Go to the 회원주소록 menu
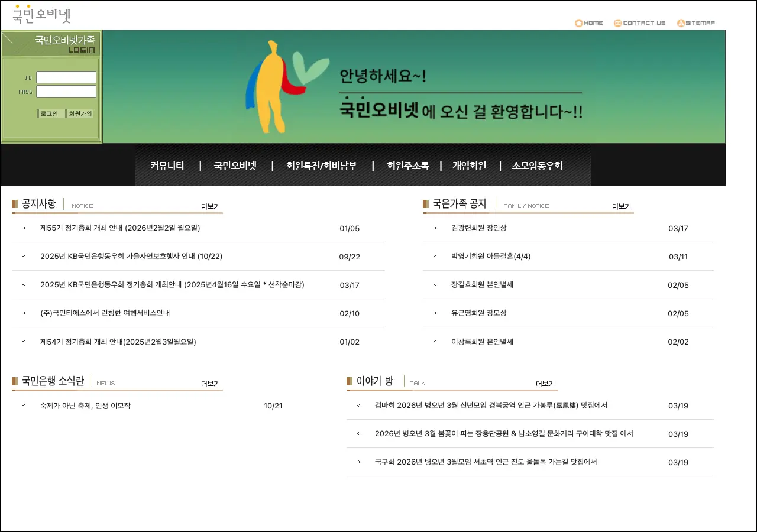757x532 pixels. pos(407,166)
